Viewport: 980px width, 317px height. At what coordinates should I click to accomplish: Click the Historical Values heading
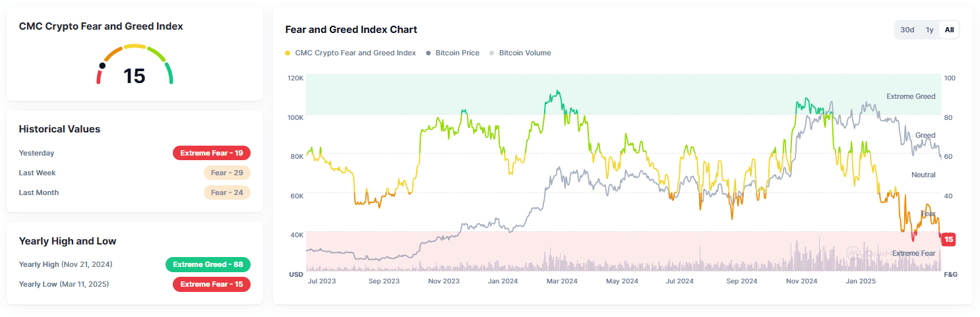(x=59, y=129)
